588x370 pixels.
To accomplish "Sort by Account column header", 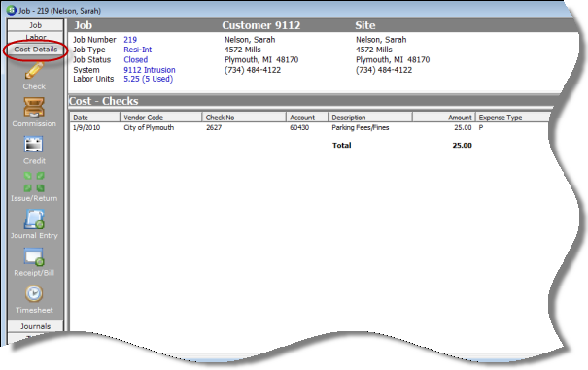I will coord(307,118).
